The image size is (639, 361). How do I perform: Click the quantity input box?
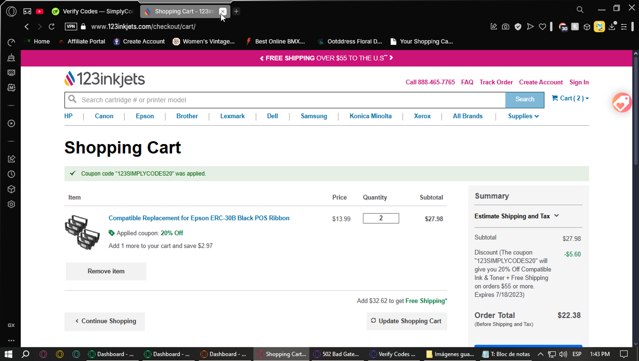[x=381, y=218]
